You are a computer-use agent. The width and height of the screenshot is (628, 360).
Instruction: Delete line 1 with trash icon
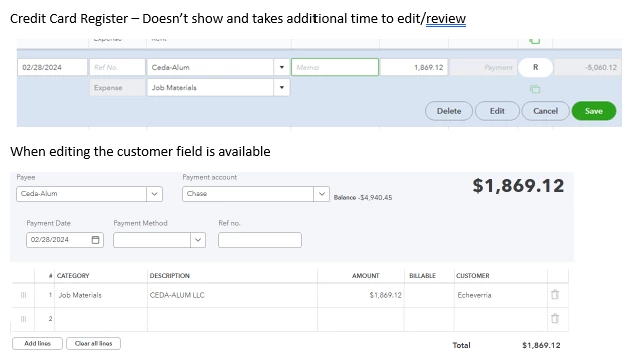pyautogui.click(x=555, y=295)
